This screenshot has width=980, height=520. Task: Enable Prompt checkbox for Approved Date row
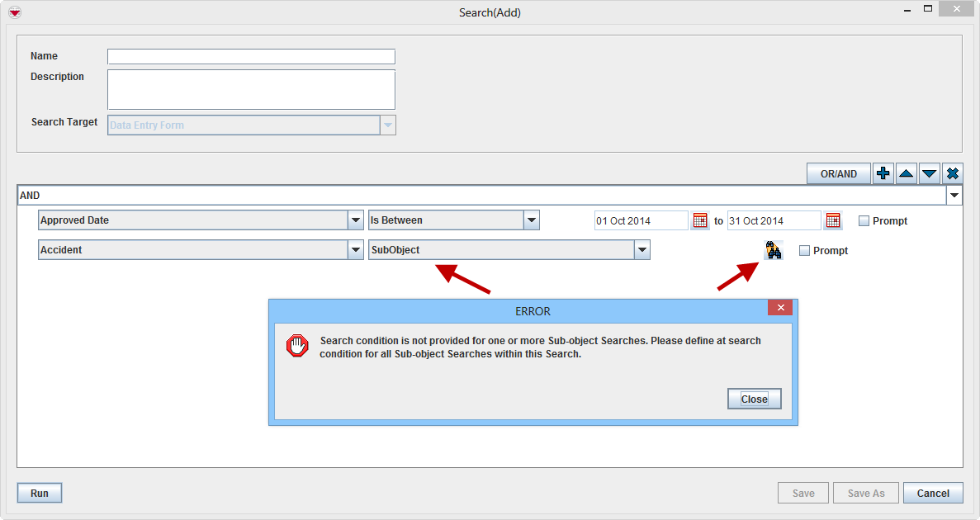[x=864, y=220]
